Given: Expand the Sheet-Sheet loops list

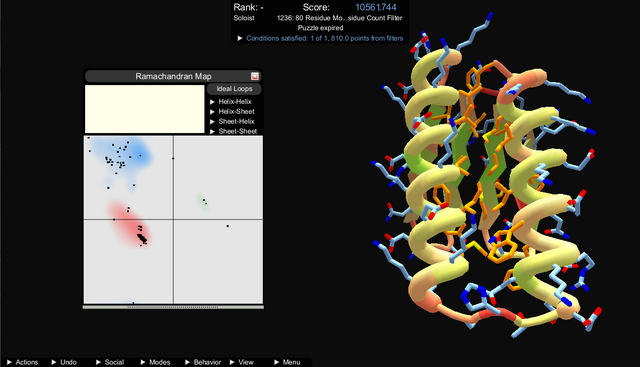Looking at the screenshot, I should click(233, 131).
